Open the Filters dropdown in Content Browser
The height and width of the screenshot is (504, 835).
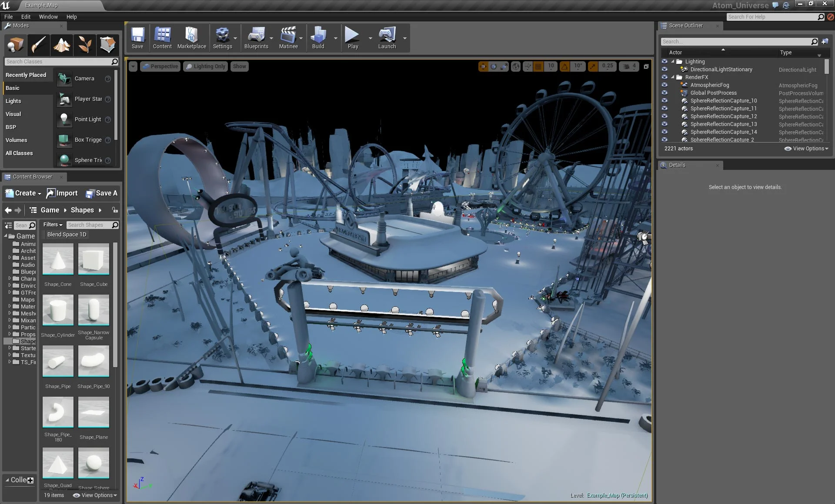pos(53,225)
